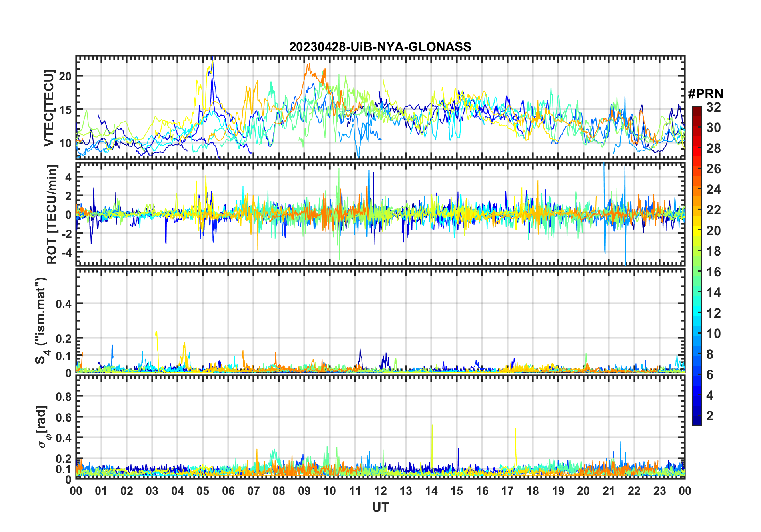Click the 06 tick on the time axis
Screen dimensions: 761x532
pyautogui.click(x=228, y=491)
